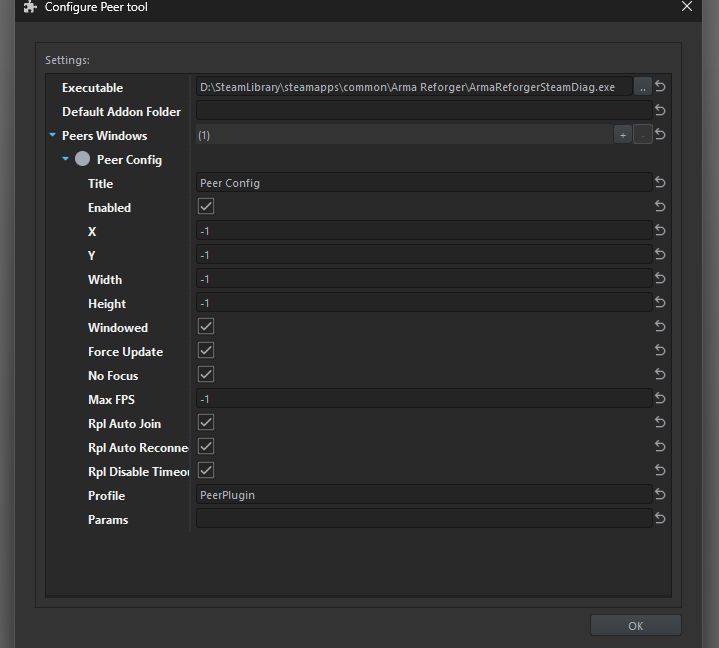
Task: Reset the Windowed setting
Action: point(660,327)
